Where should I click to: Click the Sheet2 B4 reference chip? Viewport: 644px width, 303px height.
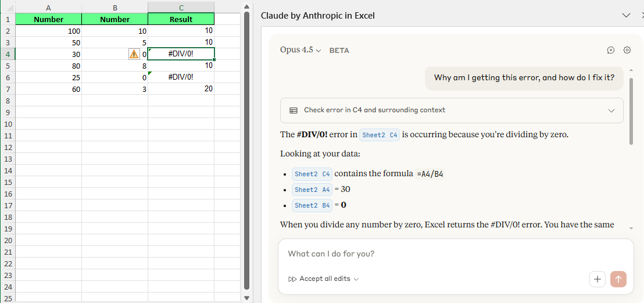(x=312, y=205)
